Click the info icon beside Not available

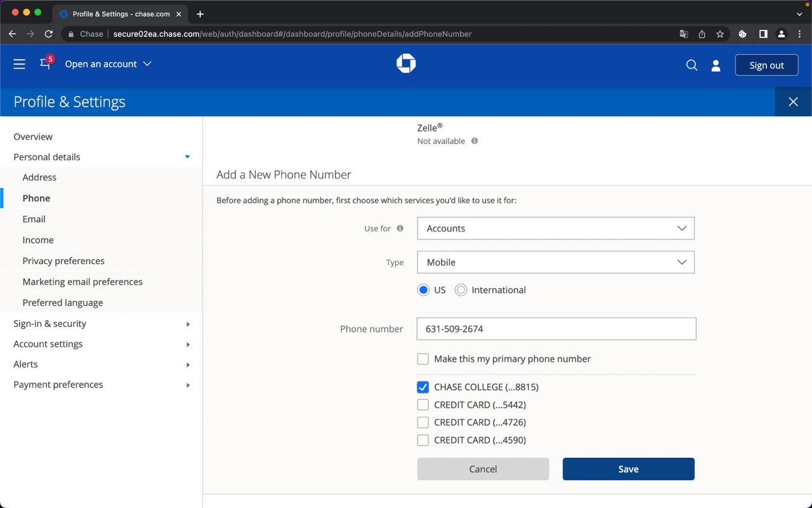tap(475, 141)
